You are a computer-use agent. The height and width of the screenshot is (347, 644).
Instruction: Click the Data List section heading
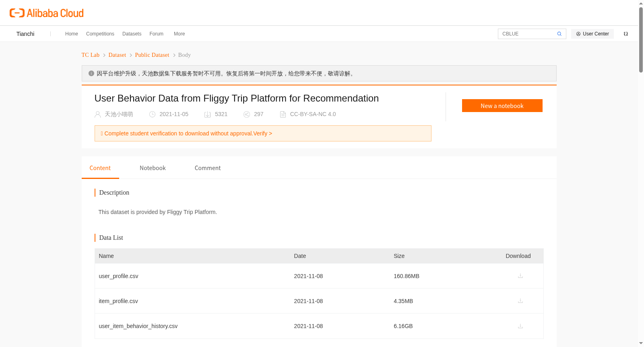(x=111, y=238)
